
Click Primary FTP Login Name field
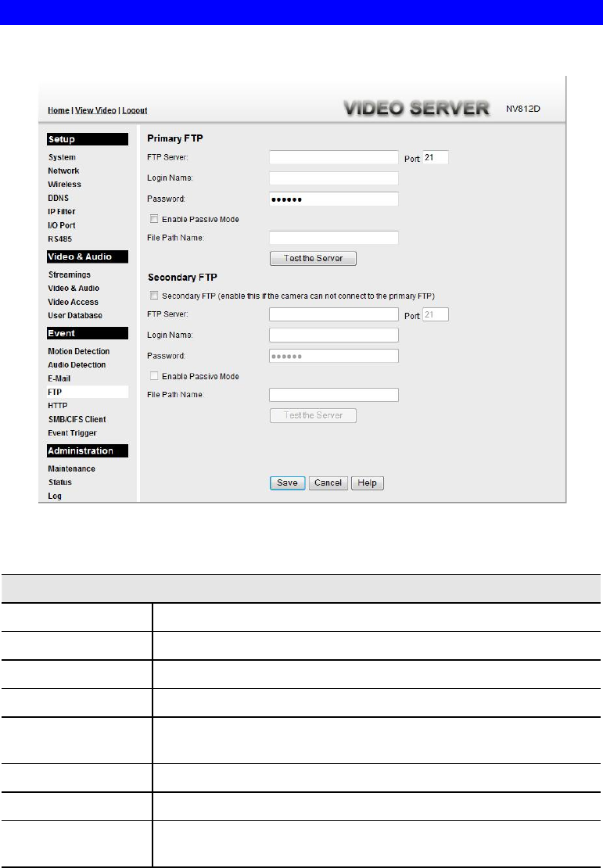pos(334,178)
